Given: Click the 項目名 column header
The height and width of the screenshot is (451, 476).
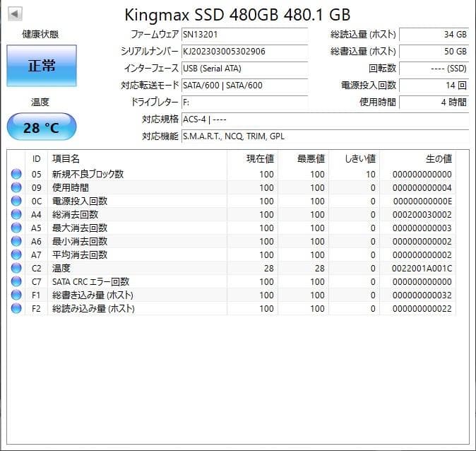Looking at the screenshot, I should click(137, 158).
